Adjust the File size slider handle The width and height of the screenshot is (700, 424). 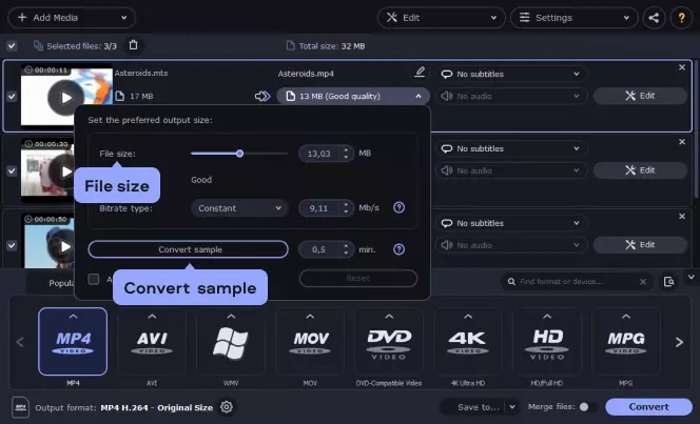point(240,153)
